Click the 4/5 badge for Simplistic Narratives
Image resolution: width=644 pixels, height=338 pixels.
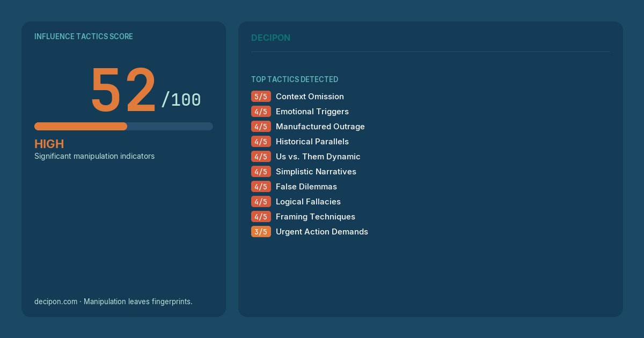pyautogui.click(x=261, y=172)
